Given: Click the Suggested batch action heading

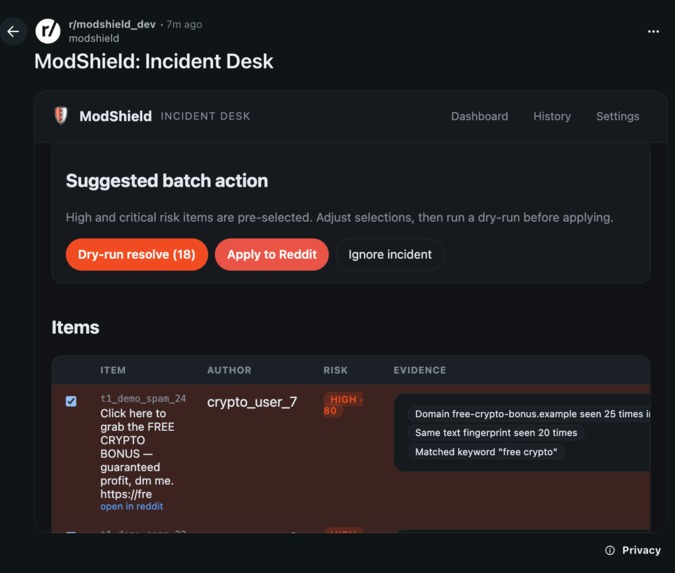Looking at the screenshot, I should coord(167,181).
